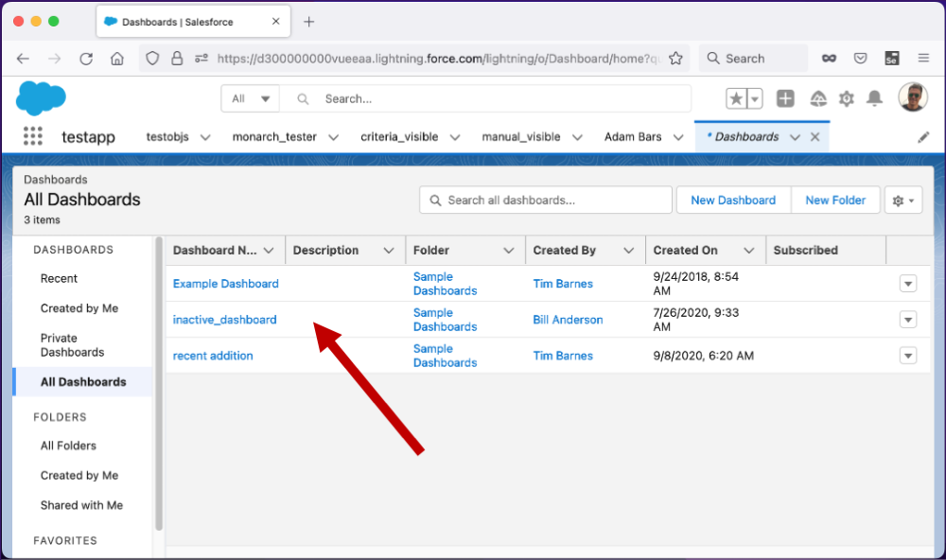Screen dimensions: 946x560
Task: Open the favorites list dropdown arrow
Action: tap(755, 98)
